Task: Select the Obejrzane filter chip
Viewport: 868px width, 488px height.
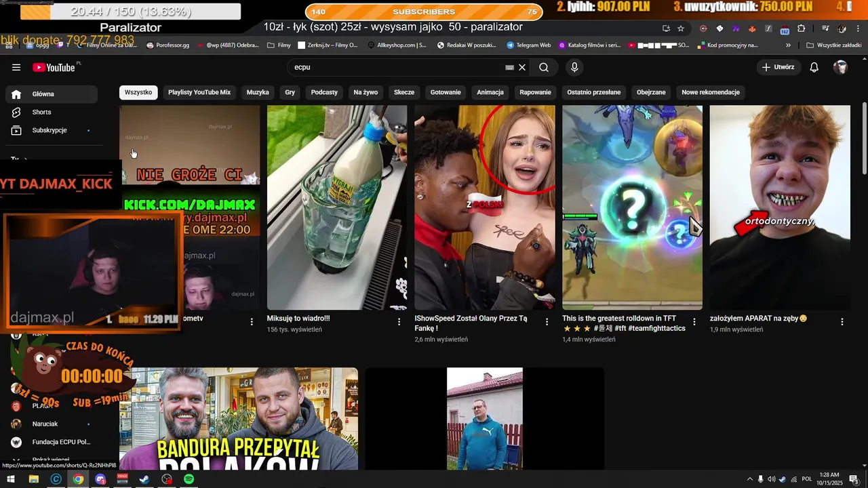Action: tap(651, 92)
